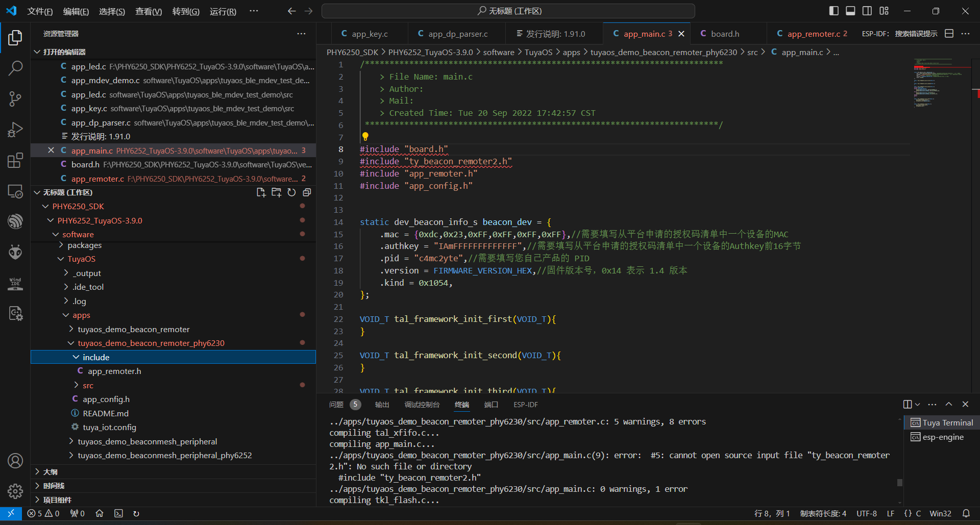
Task: Open the customize layout button
Action: click(884, 11)
